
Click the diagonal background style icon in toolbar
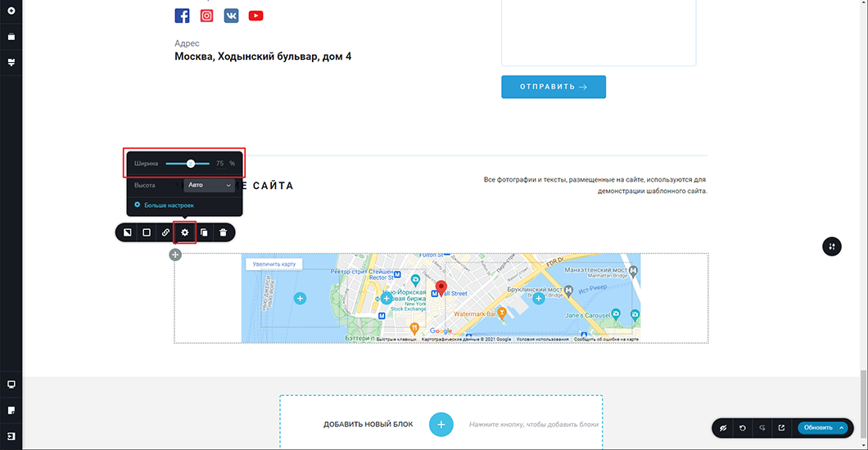click(127, 232)
